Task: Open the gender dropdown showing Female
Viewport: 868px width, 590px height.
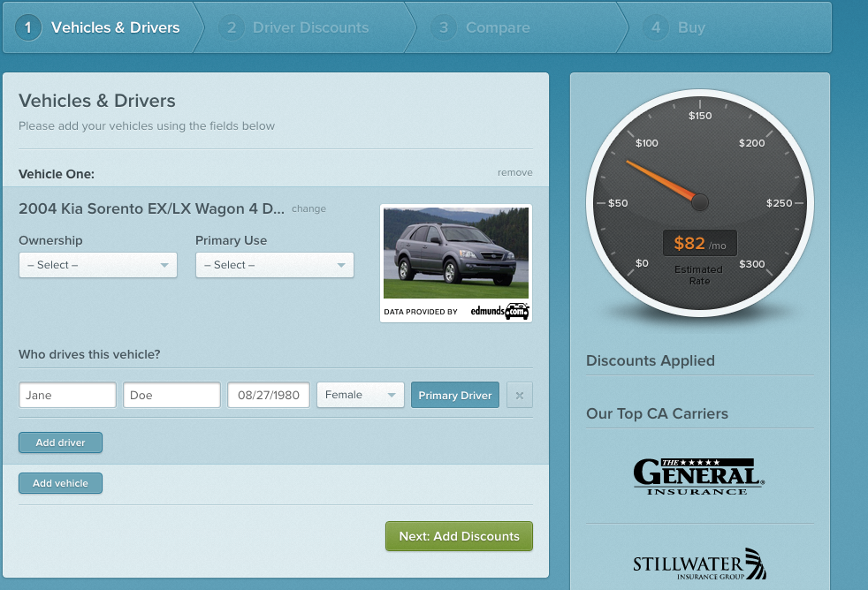Action: [x=360, y=395]
